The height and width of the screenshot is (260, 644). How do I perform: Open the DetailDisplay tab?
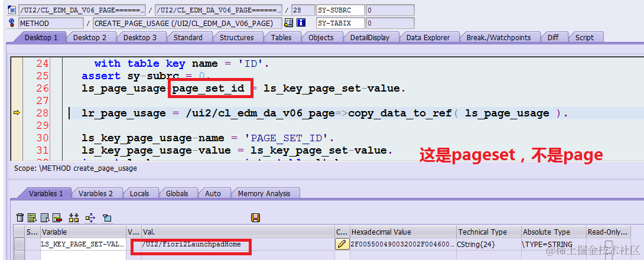(x=370, y=37)
